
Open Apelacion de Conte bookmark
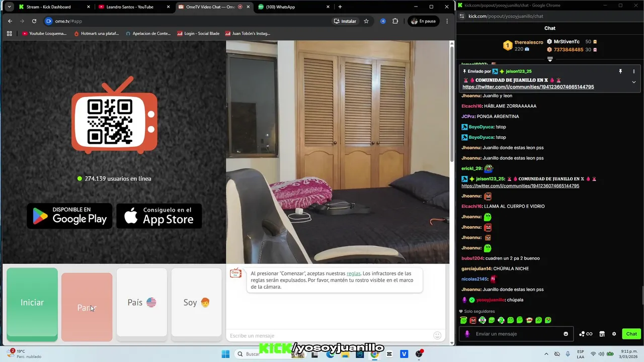tap(148, 34)
